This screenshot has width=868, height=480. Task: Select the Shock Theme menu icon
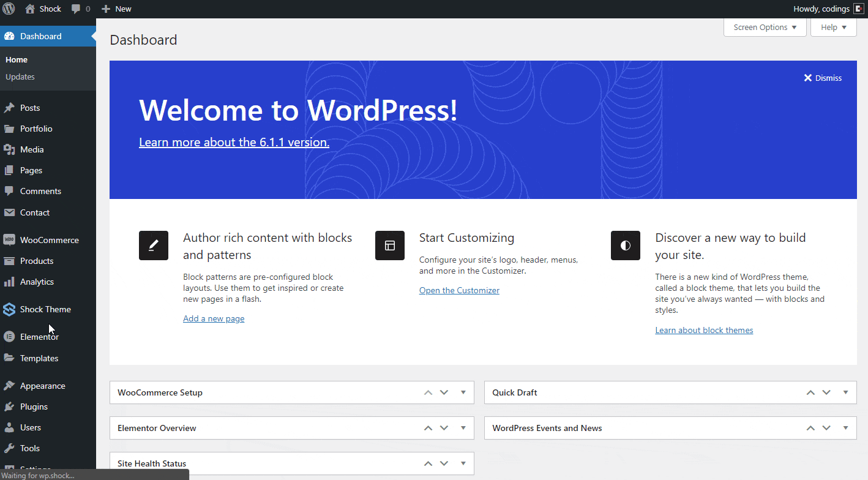point(9,309)
